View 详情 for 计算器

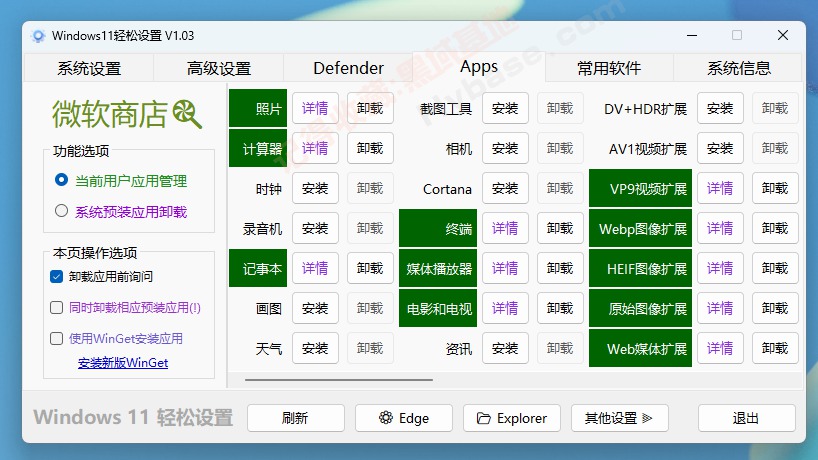pos(315,148)
